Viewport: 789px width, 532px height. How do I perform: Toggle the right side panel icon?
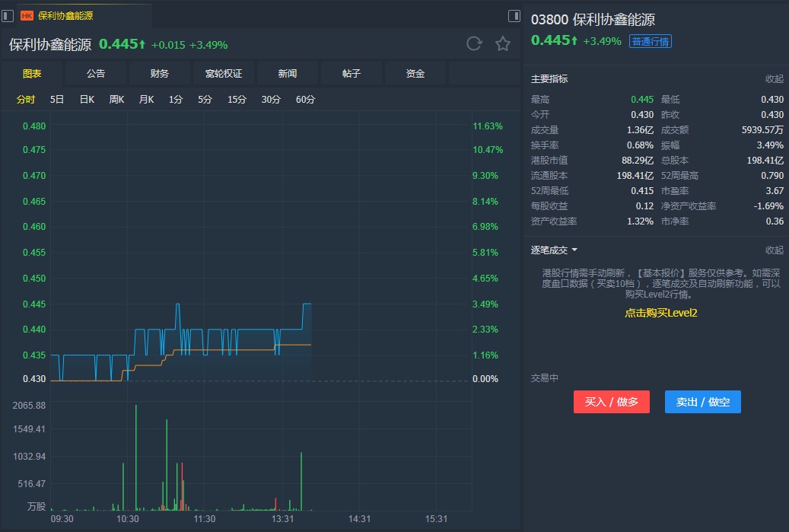coord(514,16)
